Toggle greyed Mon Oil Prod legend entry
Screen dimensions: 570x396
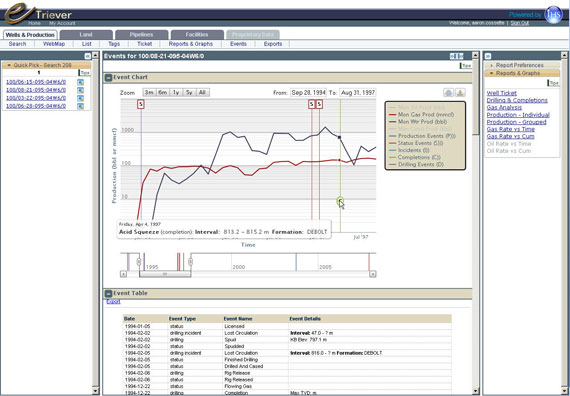point(417,108)
